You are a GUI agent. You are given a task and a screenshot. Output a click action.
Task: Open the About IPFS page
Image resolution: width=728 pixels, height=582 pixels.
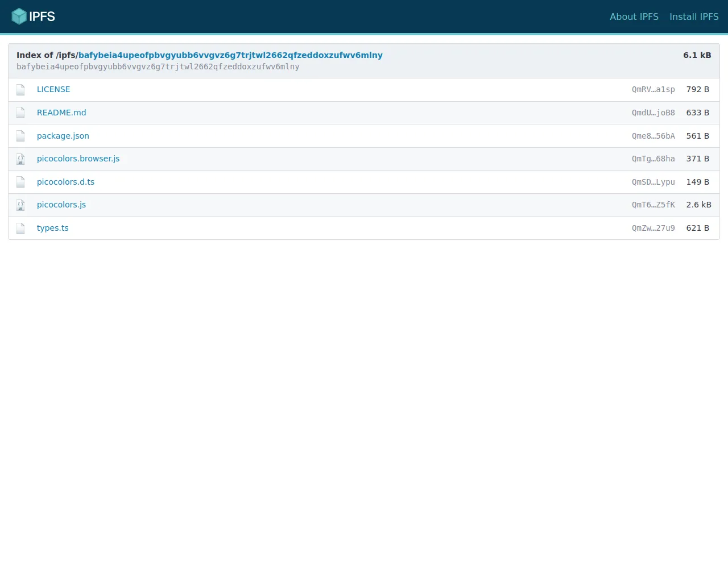click(x=634, y=16)
